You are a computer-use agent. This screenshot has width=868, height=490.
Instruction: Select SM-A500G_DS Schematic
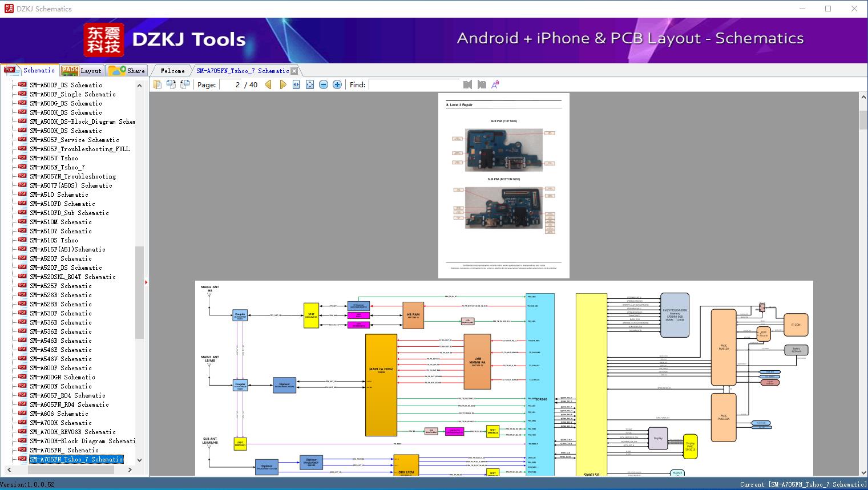pyautogui.click(x=66, y=103)
